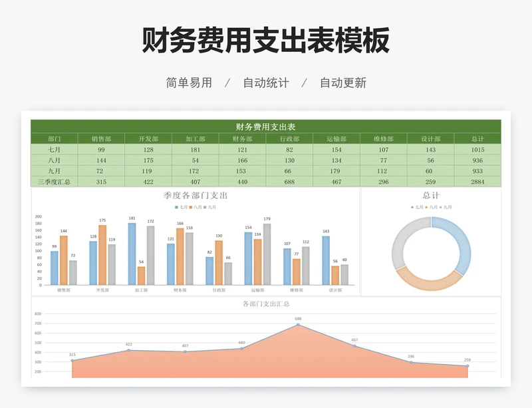Select the 八月 开发部 table cell 175

tap(148, 160)
